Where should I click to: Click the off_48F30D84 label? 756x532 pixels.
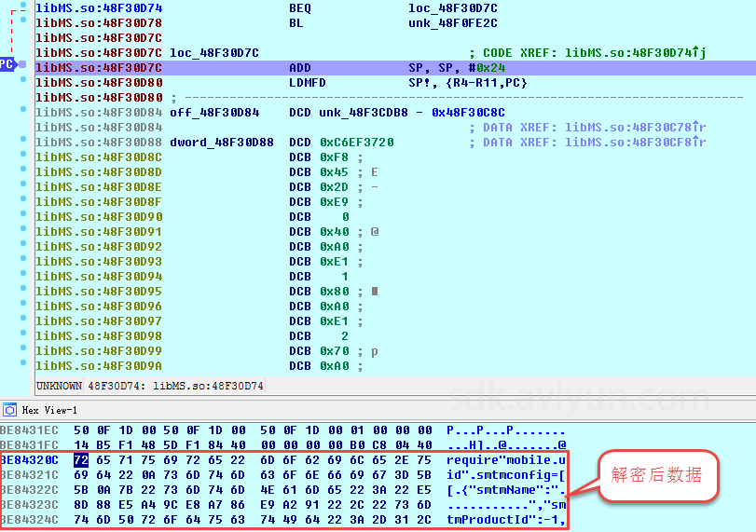click(214, 113)
